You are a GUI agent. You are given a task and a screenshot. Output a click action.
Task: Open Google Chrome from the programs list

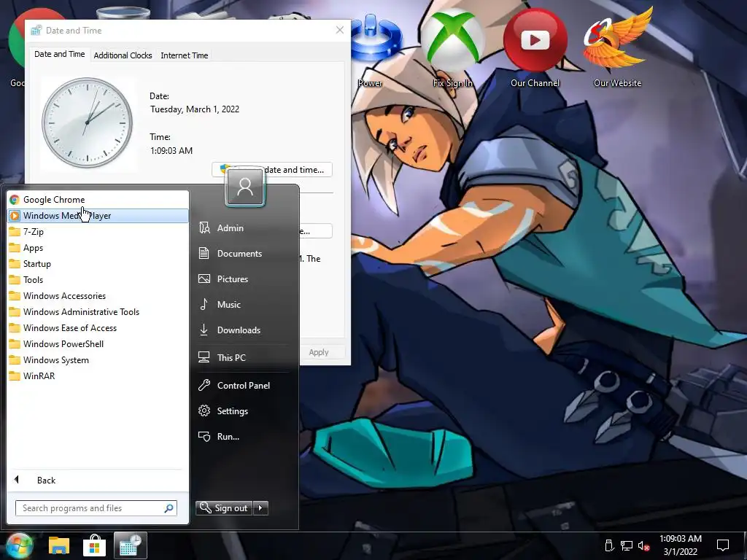[98, 200]
